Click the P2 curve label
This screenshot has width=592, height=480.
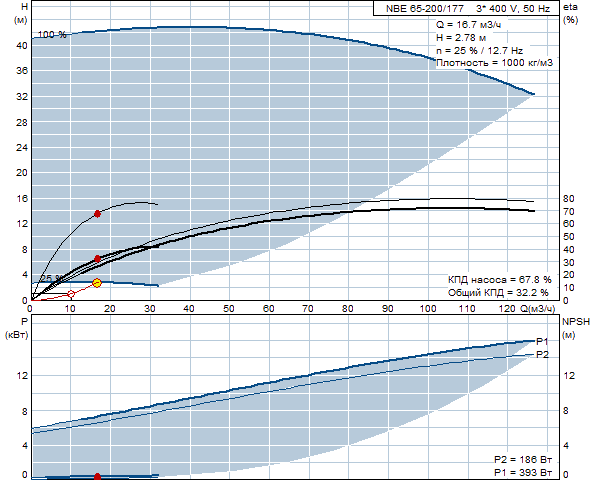click(x=542, y=355)
